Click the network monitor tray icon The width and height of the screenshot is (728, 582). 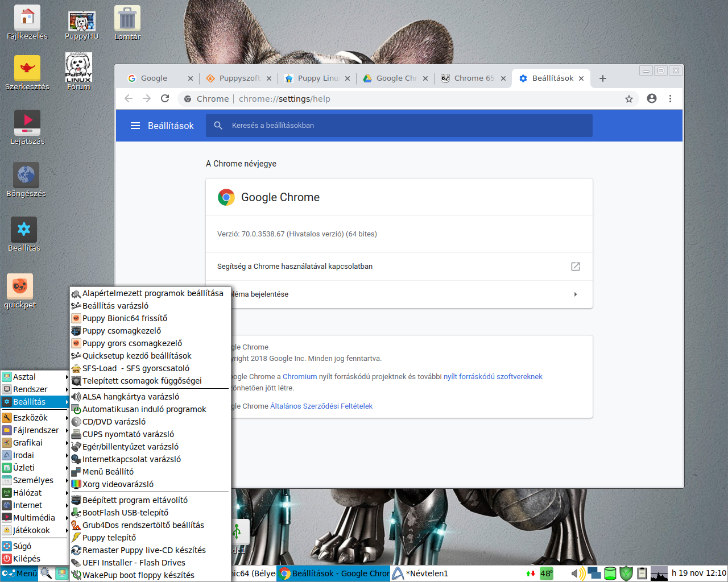coord(594,573)
